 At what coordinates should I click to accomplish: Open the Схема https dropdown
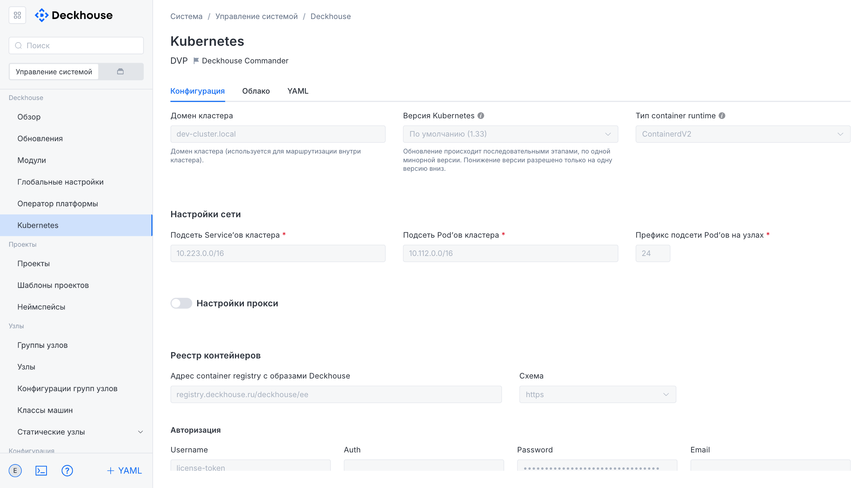[x=597, y=394]
